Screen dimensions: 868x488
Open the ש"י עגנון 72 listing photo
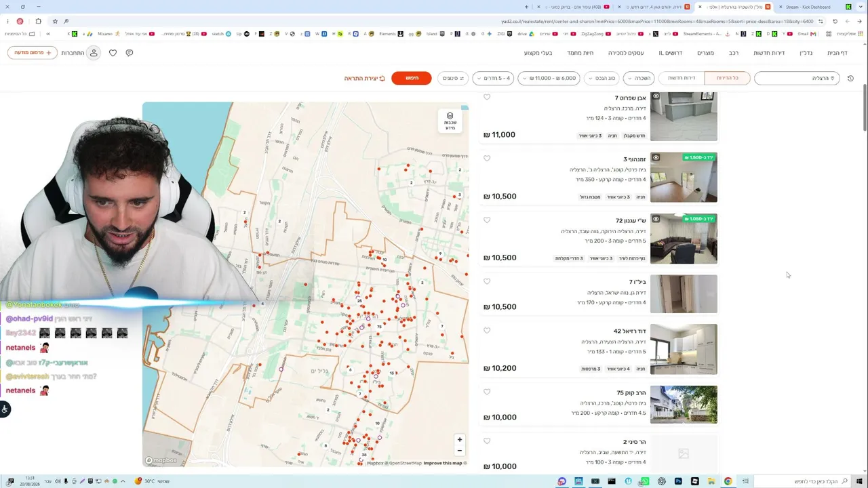(684, 239)
